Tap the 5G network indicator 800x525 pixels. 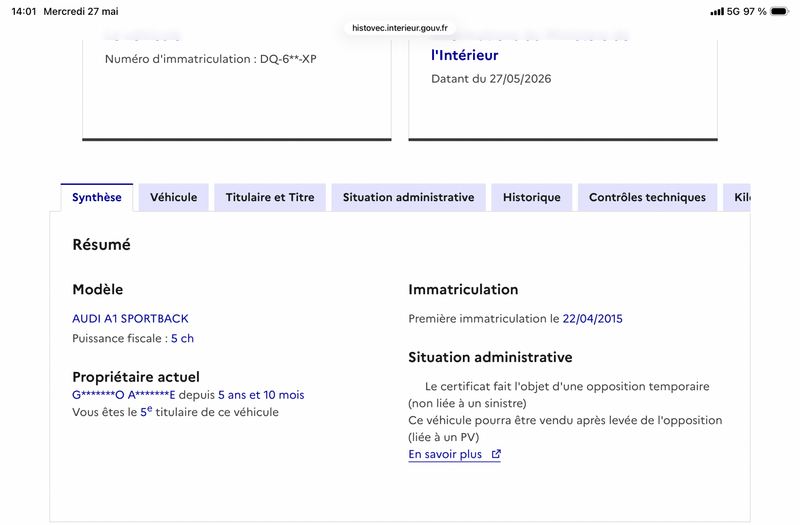(x=733, y=11)
